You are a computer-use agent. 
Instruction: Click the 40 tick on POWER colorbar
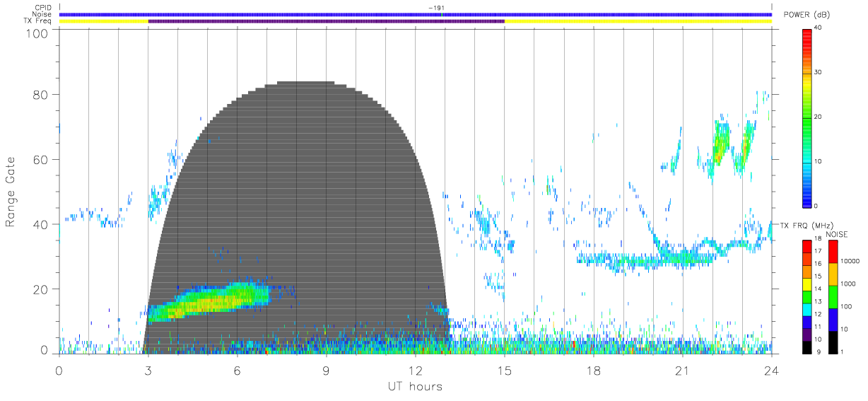(818, 28)
